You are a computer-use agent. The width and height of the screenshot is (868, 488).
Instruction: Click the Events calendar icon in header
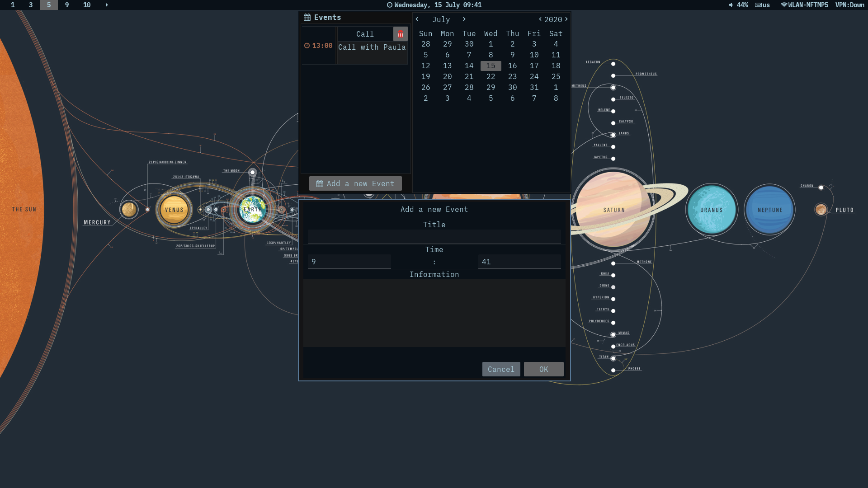pyautogui.click(x=307, y=18)
